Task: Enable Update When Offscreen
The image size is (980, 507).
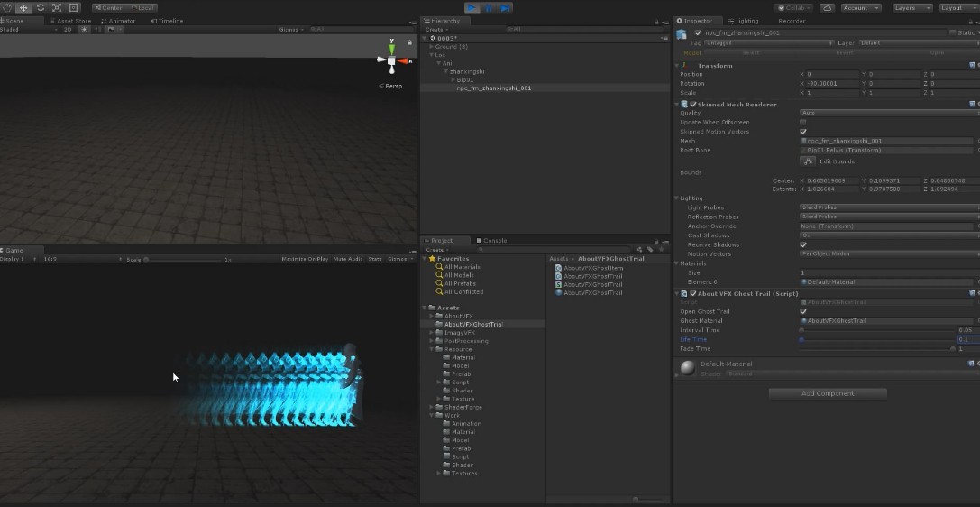Action: tap(803, 123)
